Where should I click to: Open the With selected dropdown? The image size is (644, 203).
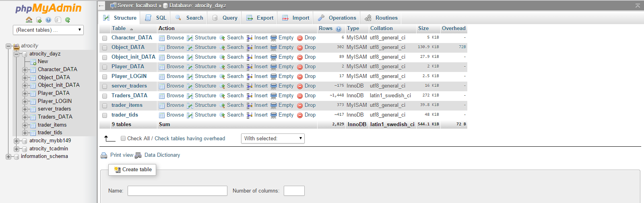(x=272, y=138)
